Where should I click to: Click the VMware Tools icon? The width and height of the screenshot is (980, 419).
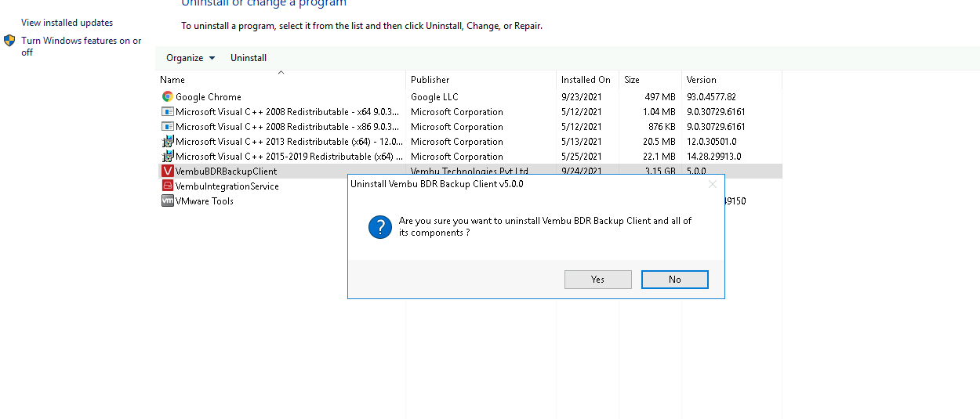coord(167,201)
